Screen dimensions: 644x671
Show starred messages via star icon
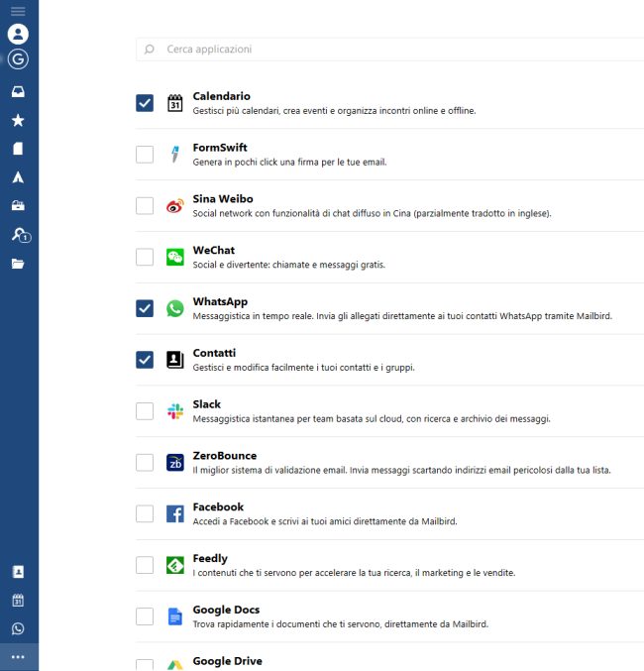(x=18, y=120)
